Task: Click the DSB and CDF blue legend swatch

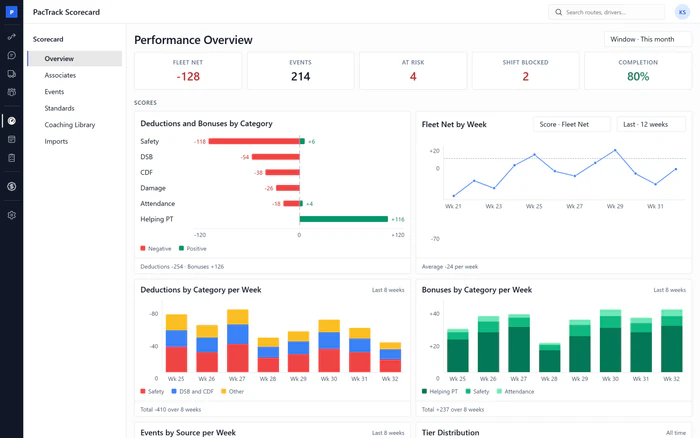Action: 174,391
